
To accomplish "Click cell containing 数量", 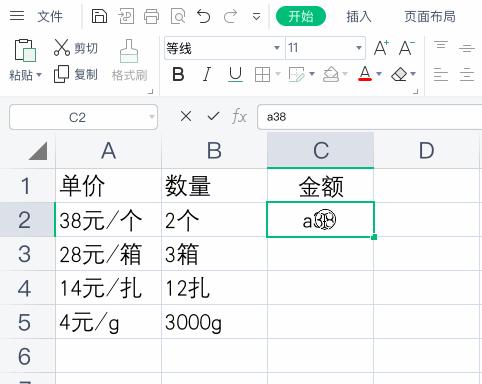I will (x=214, y=186).
